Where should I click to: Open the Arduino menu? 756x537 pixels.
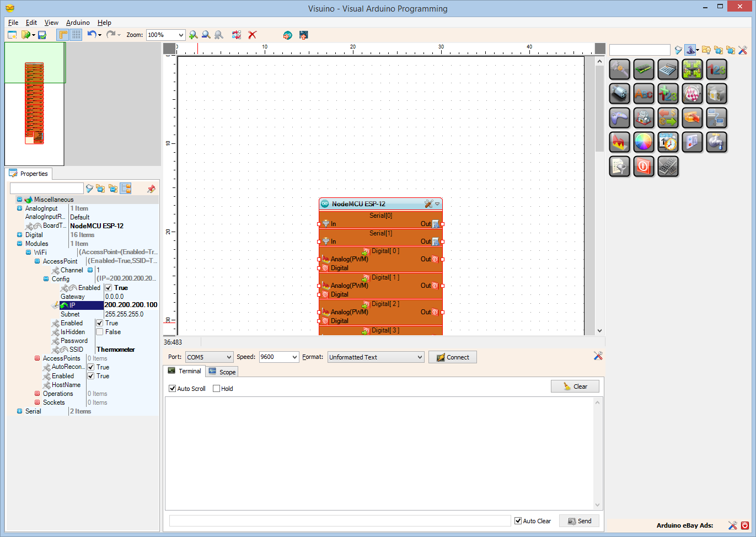coord(78,23)
